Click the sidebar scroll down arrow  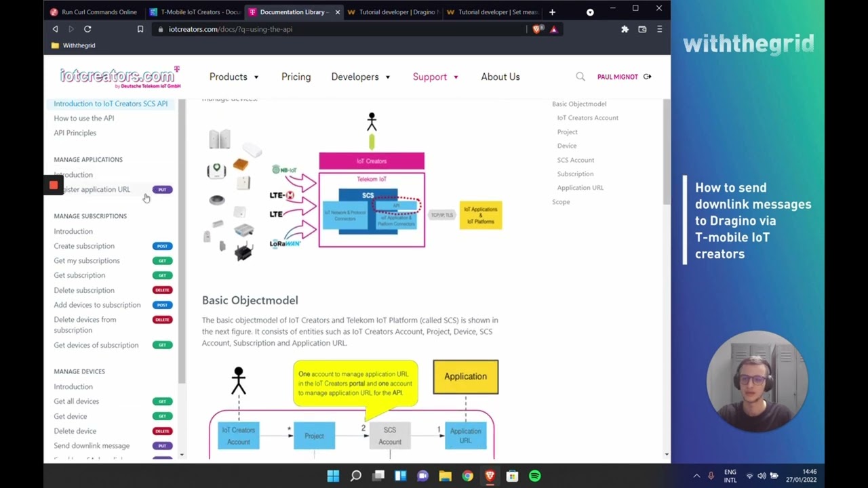click(x=182, y=455)
